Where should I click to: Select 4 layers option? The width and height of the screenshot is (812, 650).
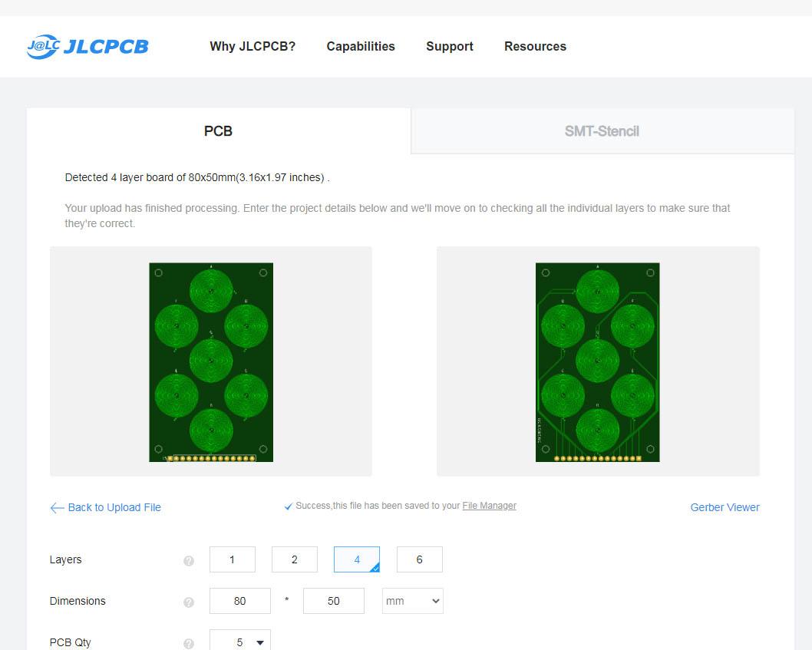coord(357,559)
